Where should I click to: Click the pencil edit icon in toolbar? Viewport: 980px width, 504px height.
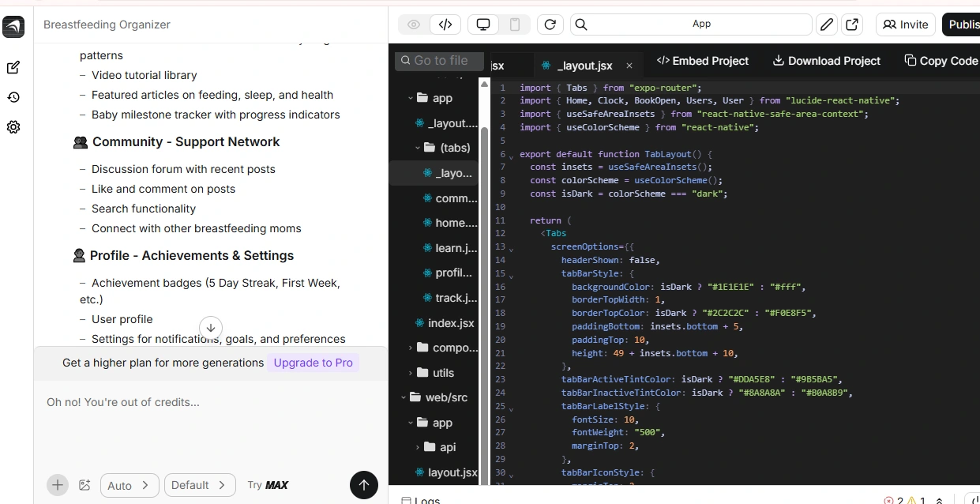(x=826, y=24)
